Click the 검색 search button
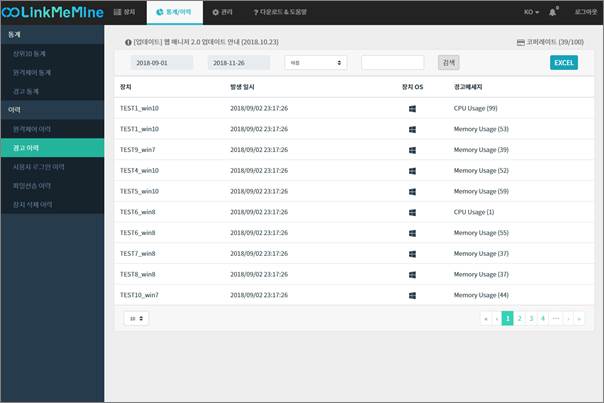Image resolution: width=604 pixels, height=403 pixels. [448, 62]
